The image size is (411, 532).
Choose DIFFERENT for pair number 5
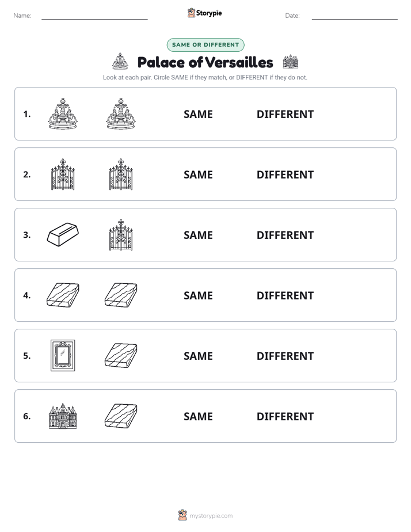285,356
